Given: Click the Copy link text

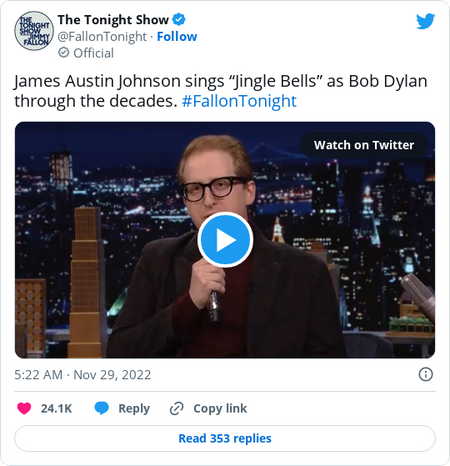Looking at the screenshot, I should 220,409.
